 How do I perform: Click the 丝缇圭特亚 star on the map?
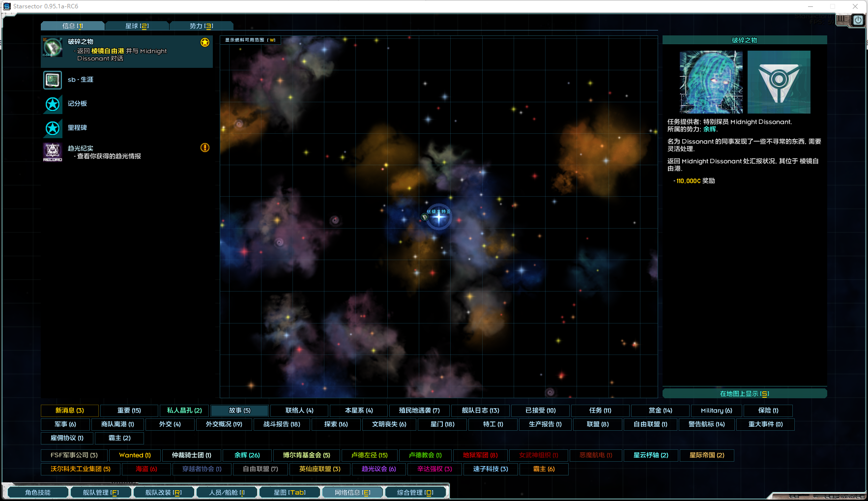pyautogui.click(x=438, y=217)
